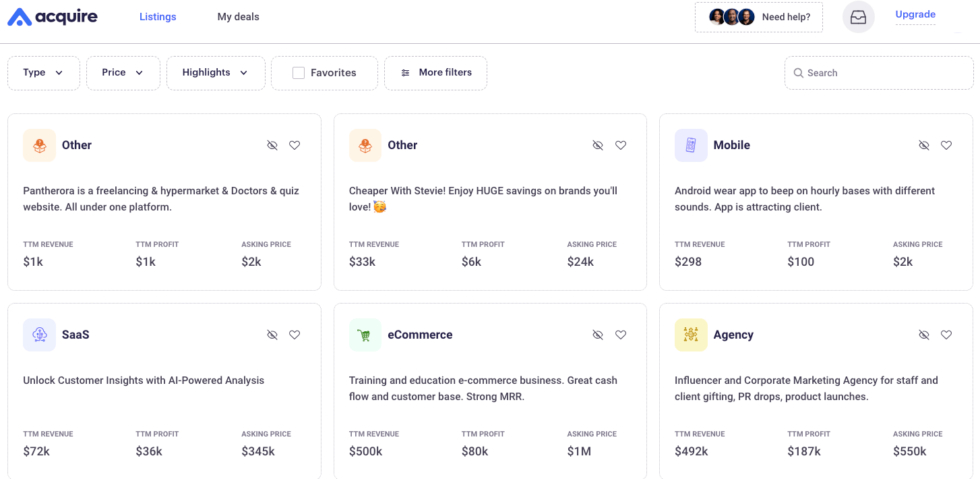
Task: Hide the eCommerce listing via eye icon
Action: (x=598, y=335)
